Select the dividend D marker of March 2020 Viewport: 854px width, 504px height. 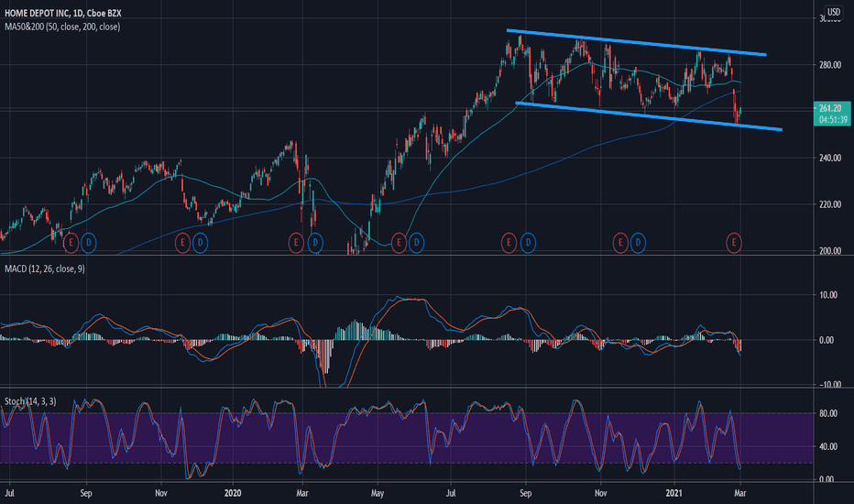[x=315, y=243]
